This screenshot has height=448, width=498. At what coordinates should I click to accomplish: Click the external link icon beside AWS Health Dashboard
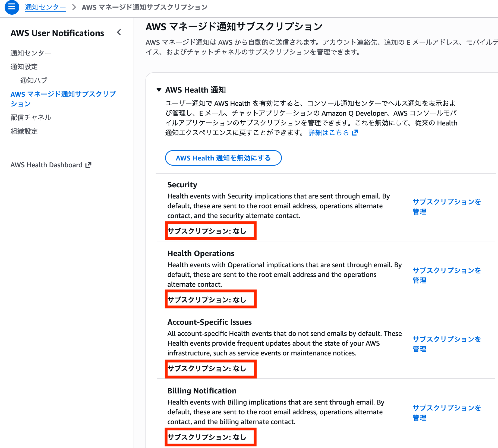(88, 165)
